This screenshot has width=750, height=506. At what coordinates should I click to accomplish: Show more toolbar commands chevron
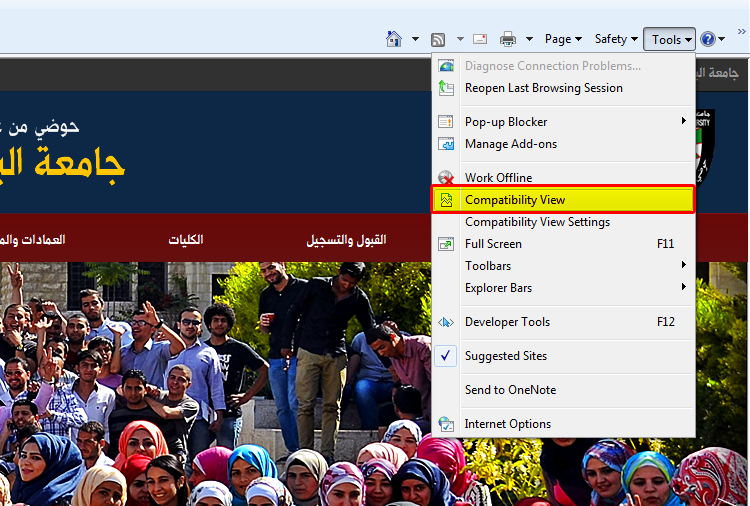[x=741, y=32]
